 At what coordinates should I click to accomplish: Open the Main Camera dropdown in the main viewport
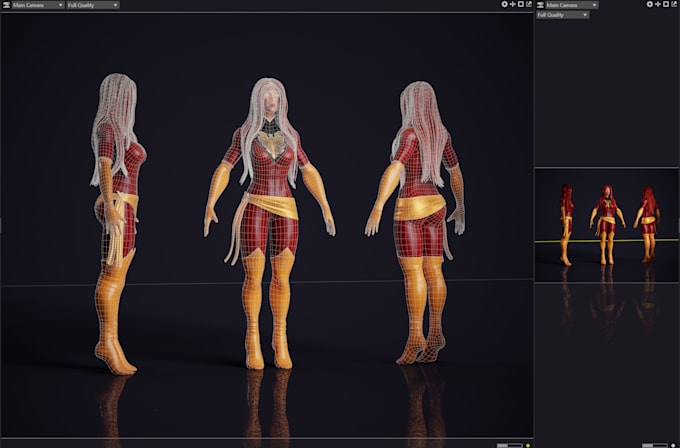[38, 5]
